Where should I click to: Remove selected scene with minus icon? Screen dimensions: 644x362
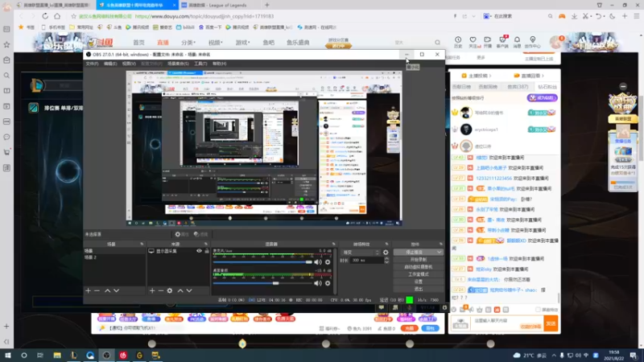point(97,290)
